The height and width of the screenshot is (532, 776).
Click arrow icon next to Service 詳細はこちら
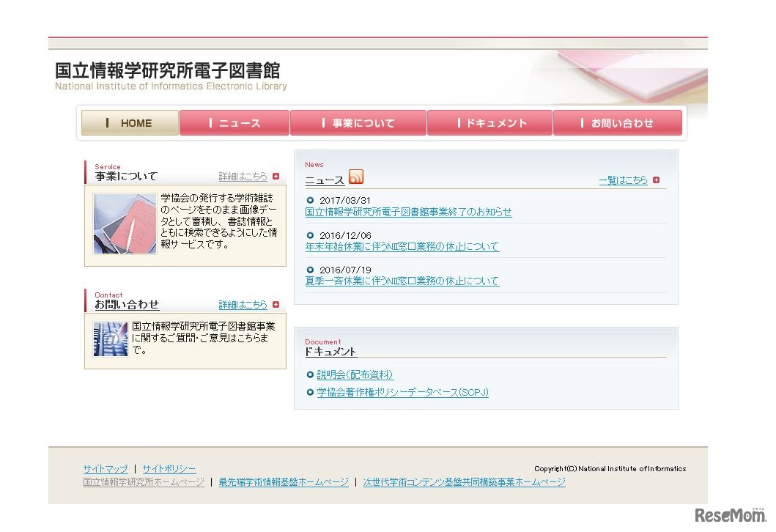[276, 176]
